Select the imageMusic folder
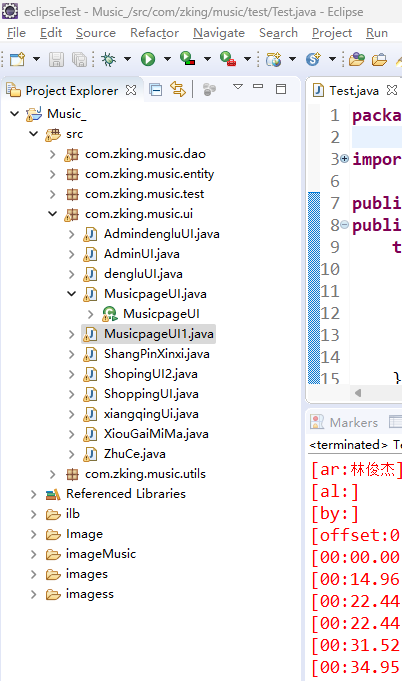 tap(101, 553)
